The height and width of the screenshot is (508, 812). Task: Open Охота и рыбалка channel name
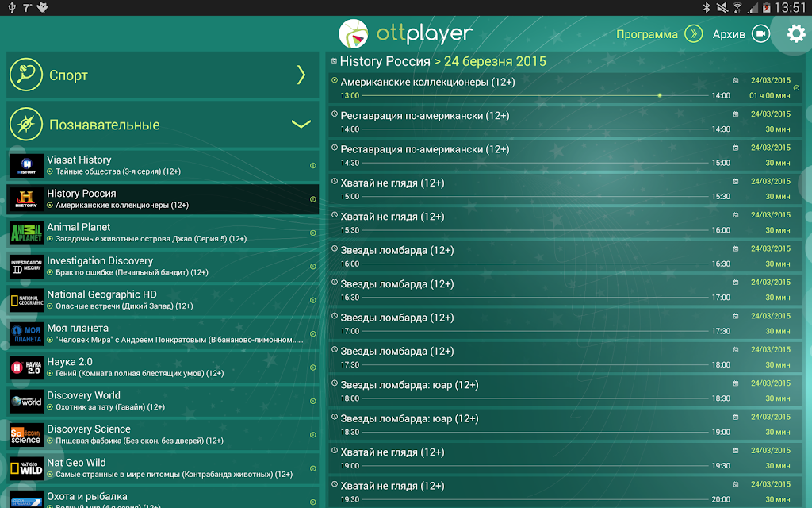(87, 497)
